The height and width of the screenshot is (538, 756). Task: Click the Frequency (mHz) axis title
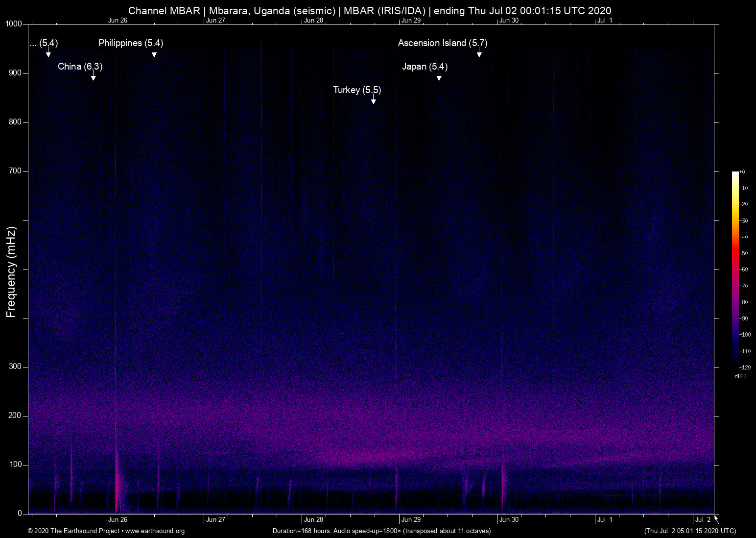pos(11,272)
